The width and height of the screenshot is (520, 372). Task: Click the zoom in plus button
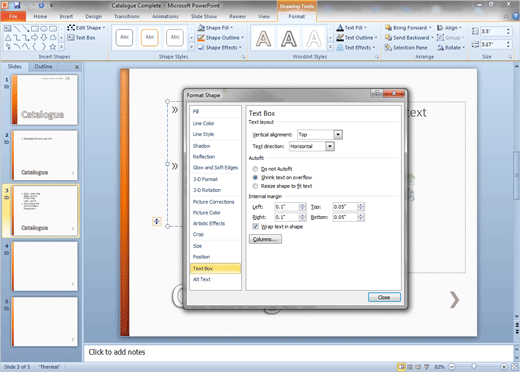[x=504, y=367]
